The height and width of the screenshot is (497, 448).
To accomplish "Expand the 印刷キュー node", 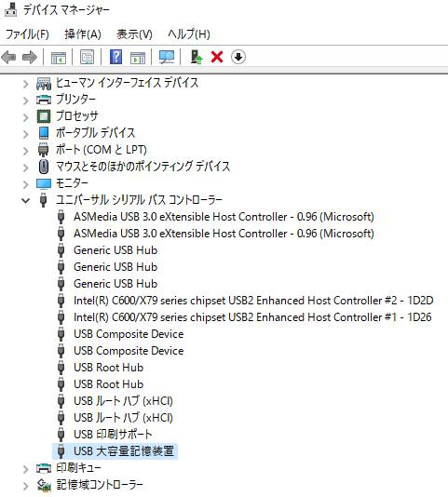I will (26, 469).
